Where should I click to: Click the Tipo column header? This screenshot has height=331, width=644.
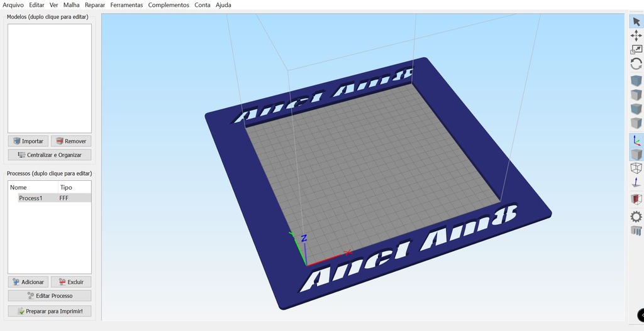pos(66,187)
